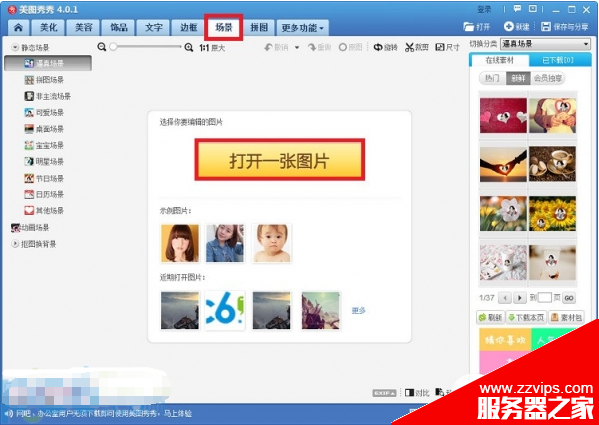
Task: Expand the 抠图换背景 group
Action: click(15, 244)
